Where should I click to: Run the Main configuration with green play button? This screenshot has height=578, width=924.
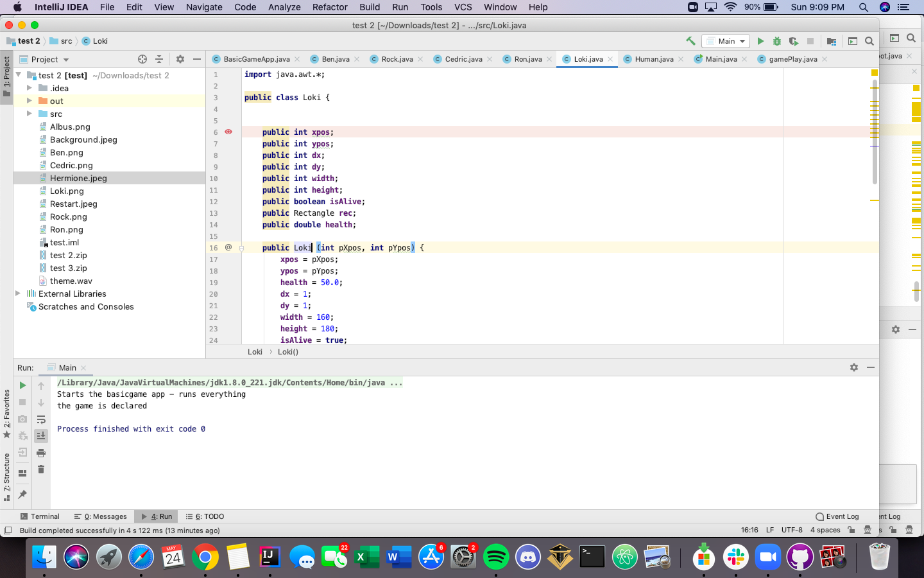pos(760,41)
